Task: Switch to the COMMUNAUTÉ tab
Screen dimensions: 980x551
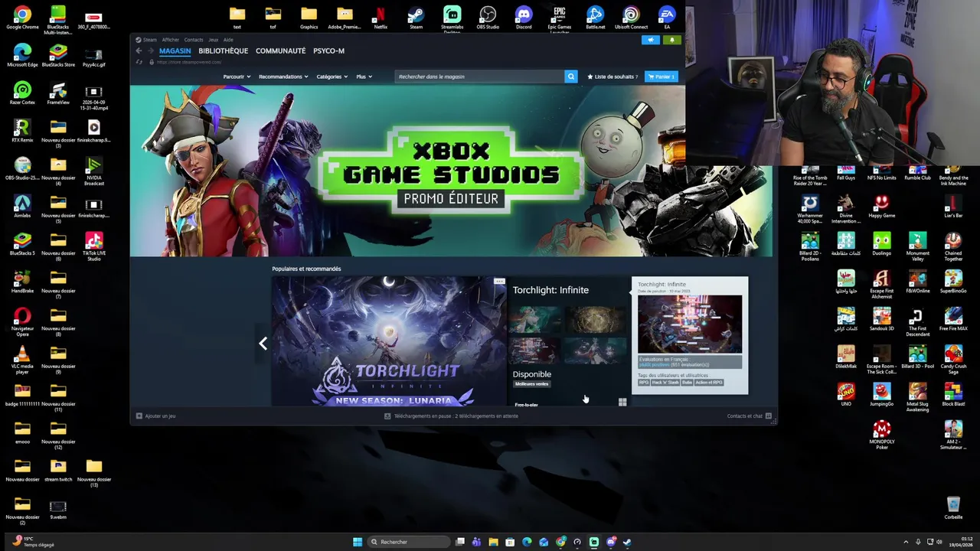Action: tap(280, 51)
